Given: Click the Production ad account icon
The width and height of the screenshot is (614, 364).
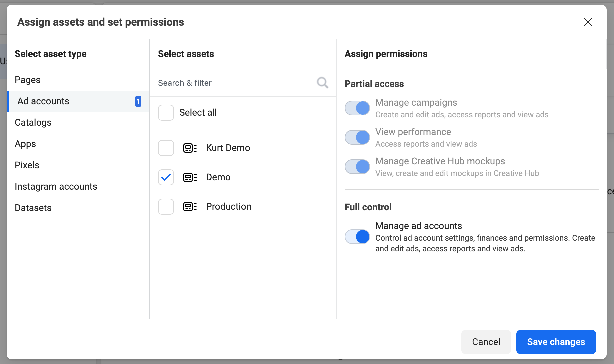Looking at the screenshot, I should coord(190,207).
